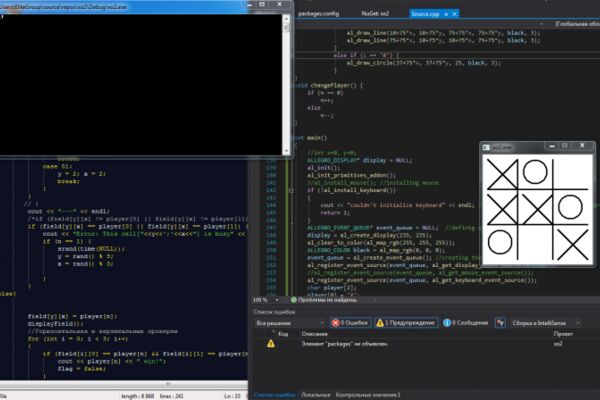Screen dimensions: 600x400
Task: Open the 'Сборка и IntelliSense' dropdown
Action: pos(546,323)
